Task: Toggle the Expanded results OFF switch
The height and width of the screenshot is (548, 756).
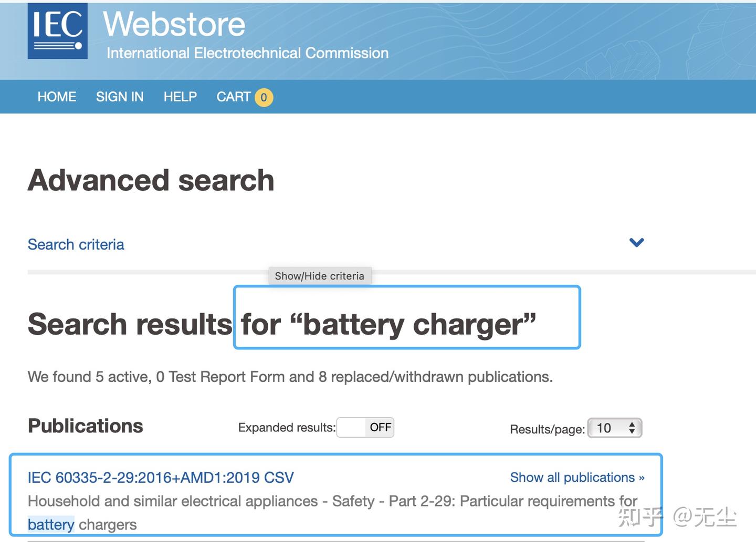Action: 365,427
